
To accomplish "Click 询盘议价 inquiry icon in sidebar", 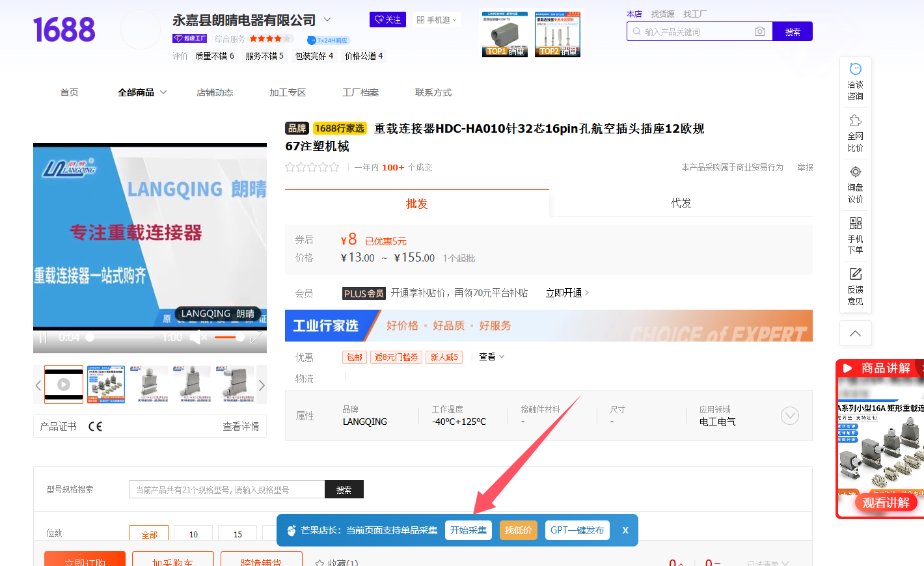I will (855, 172).
